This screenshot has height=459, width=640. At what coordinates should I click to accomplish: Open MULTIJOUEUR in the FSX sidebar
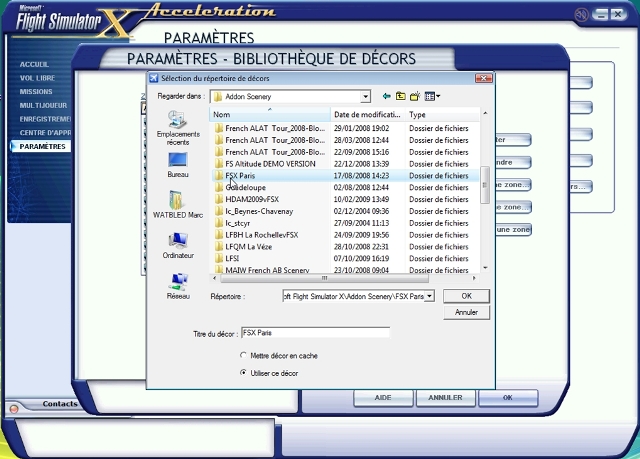[43, 105]
